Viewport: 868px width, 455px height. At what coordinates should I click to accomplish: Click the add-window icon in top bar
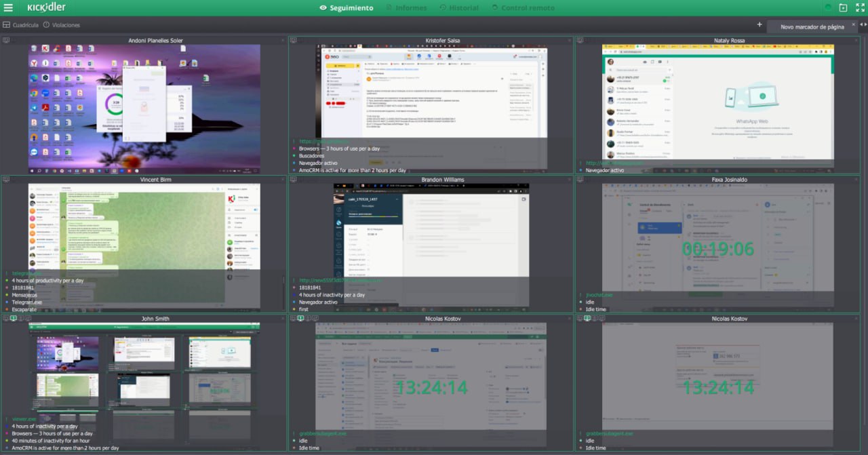(x=843, y=8)
